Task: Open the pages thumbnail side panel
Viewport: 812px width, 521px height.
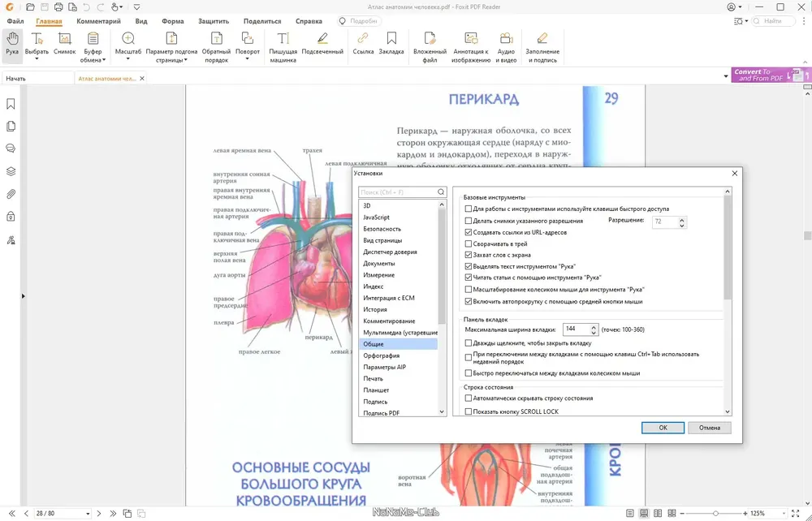Action: pos(11,127)
